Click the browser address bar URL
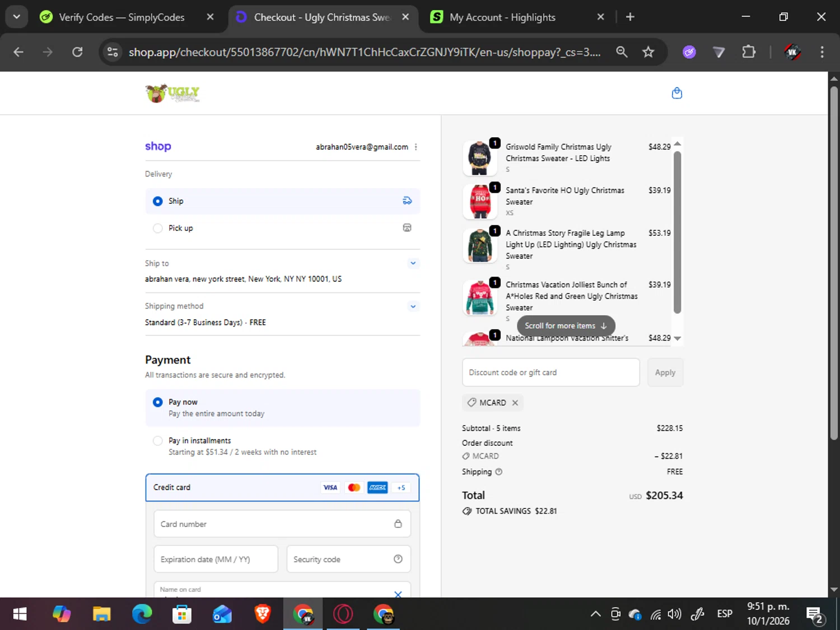 [364, 52]
